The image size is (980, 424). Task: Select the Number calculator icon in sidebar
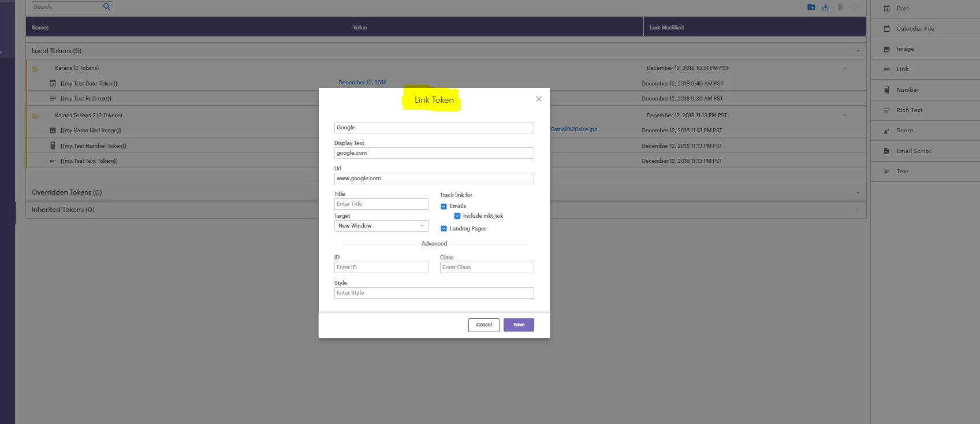(886, 90)
